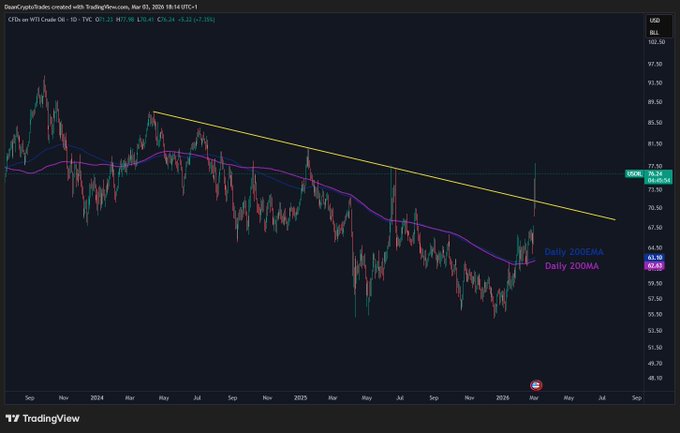680x433 pixels.
Task: Click the TradingView logo icon
Action: pos(13,419)
